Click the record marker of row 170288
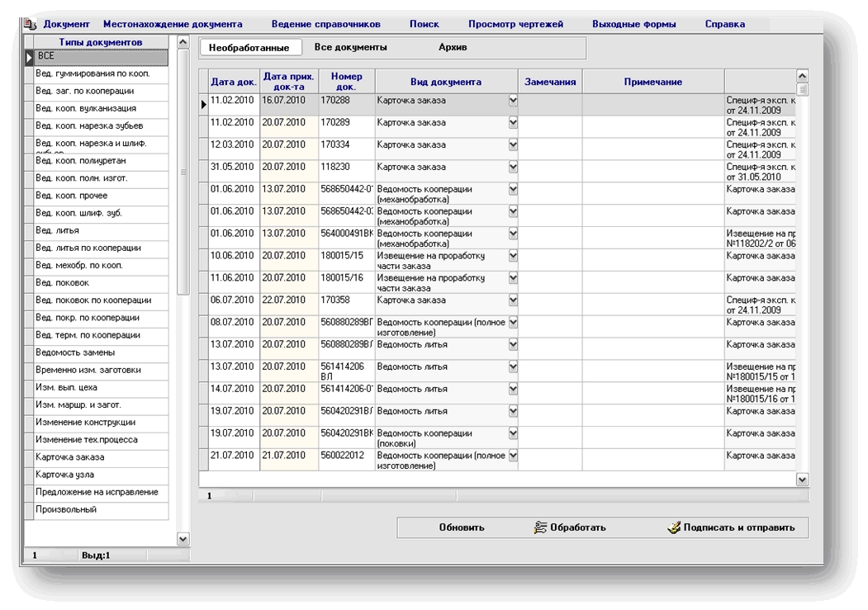Viewport: 868px width, 610px height. point(204,105)
